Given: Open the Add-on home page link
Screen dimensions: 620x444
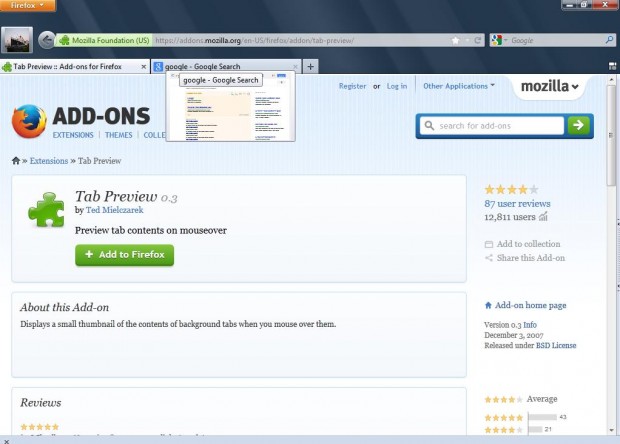Looking at the screenshot, I should pyautogui.click(x=525, y=305).
